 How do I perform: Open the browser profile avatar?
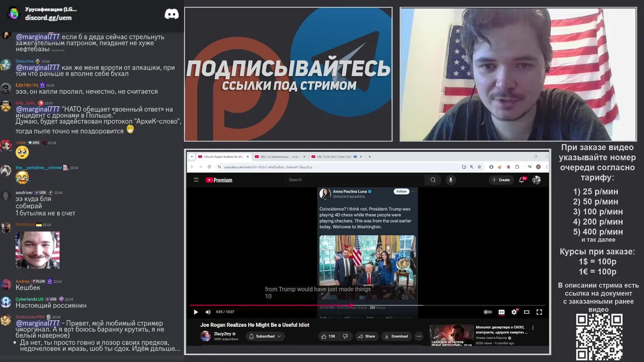[538, 167]
